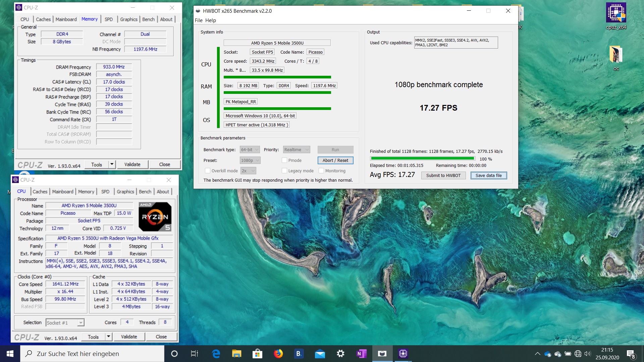This screenshot has width=644, height=362.
Task: Click Save data file button
Action: pos(489,175)
